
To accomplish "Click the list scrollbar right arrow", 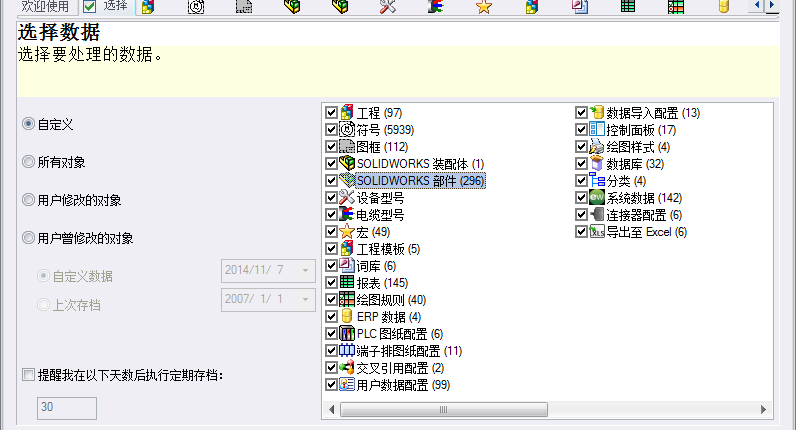I will click(763, 409).
